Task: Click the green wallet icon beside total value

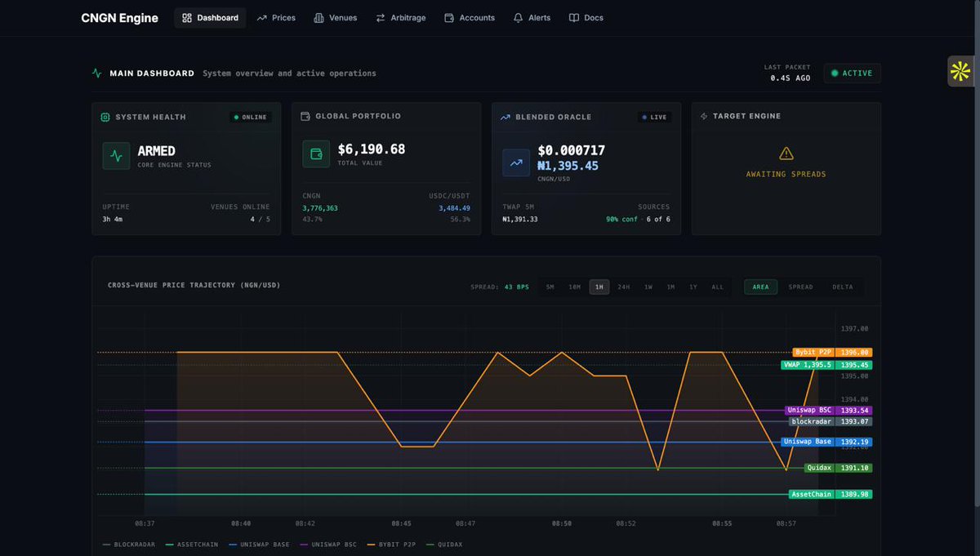Action: (x=316, y=154)
